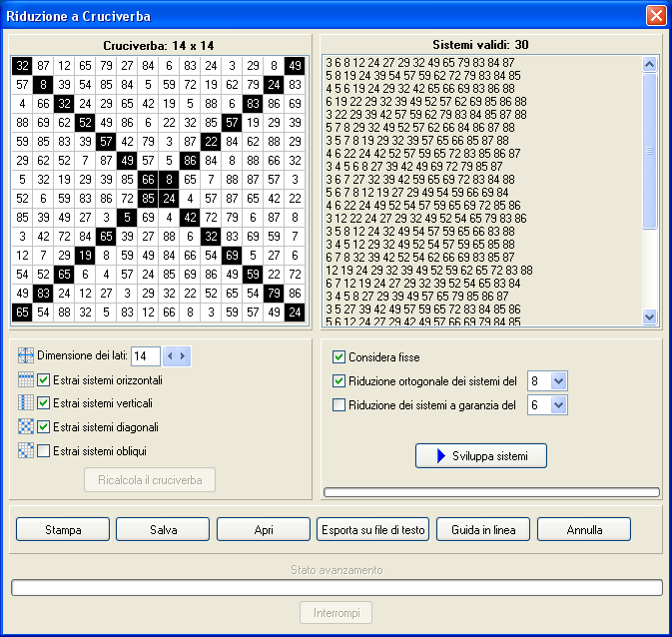Open the orthogonal reduction dropdown showing 8
Viewport: 672px width, 637px height.
[x=559, y=381]
